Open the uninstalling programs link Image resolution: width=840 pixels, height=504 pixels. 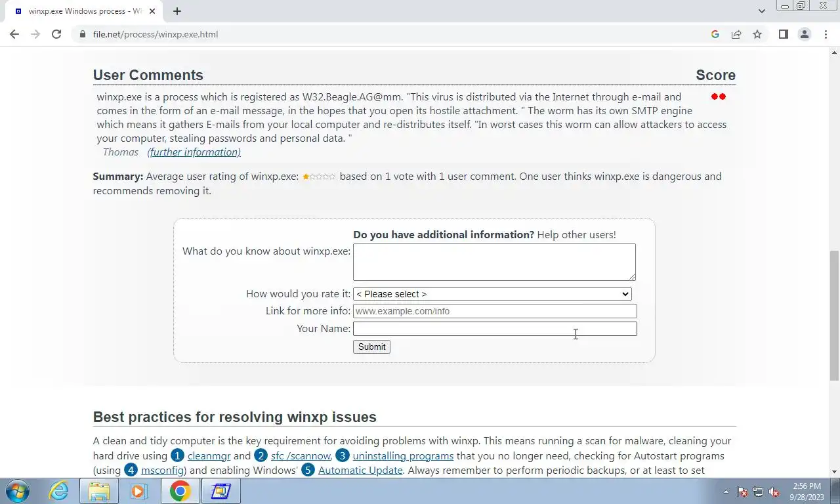(403, 455)
